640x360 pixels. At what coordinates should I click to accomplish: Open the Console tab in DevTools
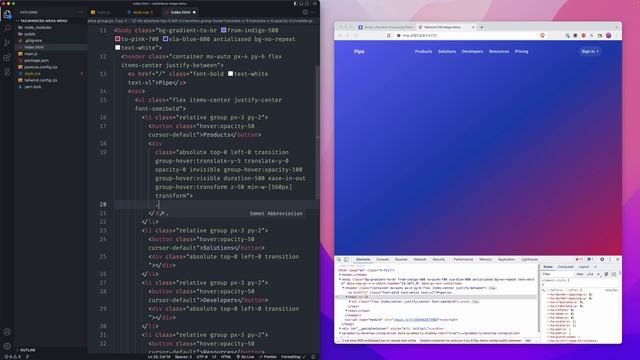click(x=382, y=260)
